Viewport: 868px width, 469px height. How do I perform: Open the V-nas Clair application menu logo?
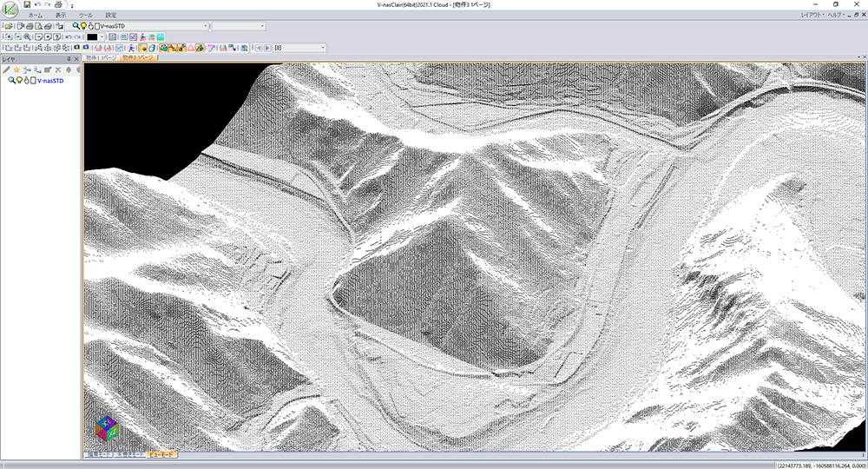point(10,10)
